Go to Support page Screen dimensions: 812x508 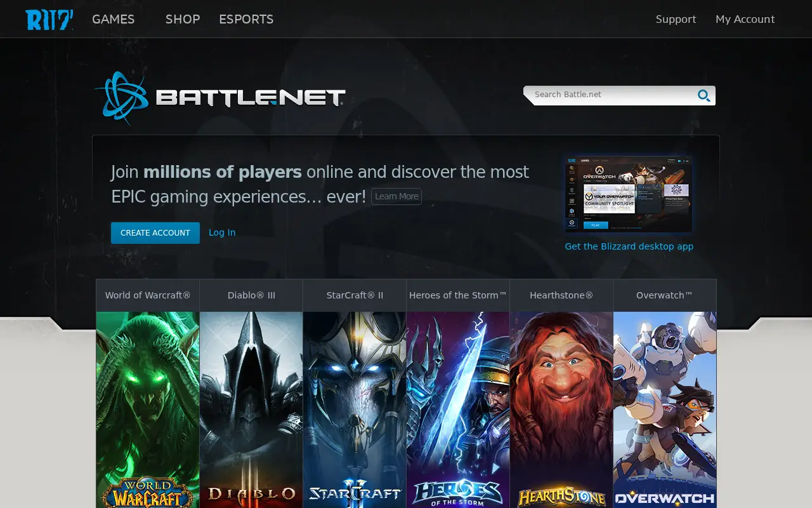[x=676, y=19]
